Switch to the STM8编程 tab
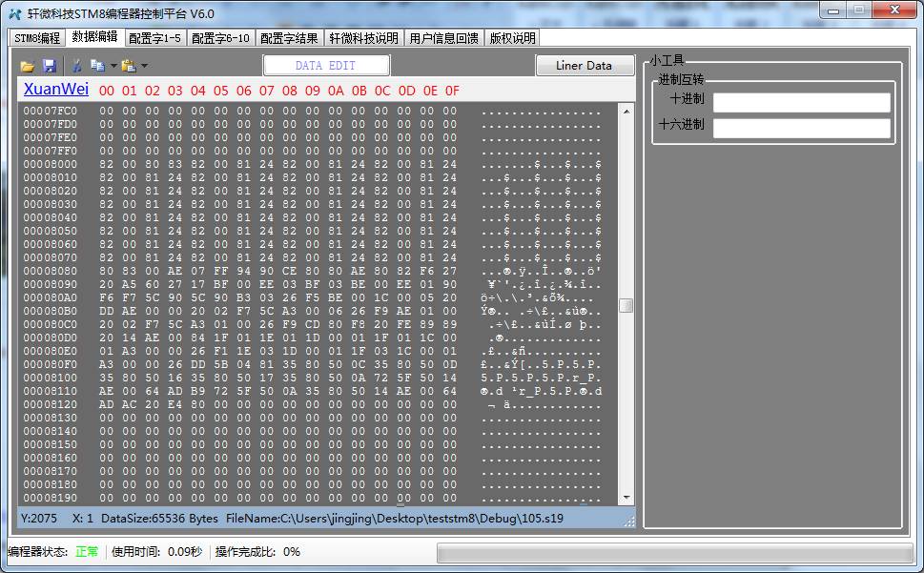 click(37, 38)
